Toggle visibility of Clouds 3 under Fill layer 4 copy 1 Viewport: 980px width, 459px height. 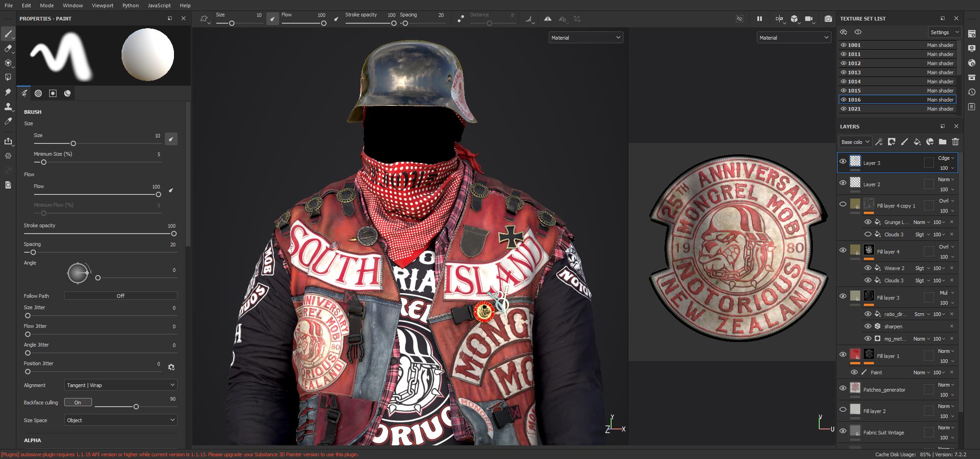point(868,234)
